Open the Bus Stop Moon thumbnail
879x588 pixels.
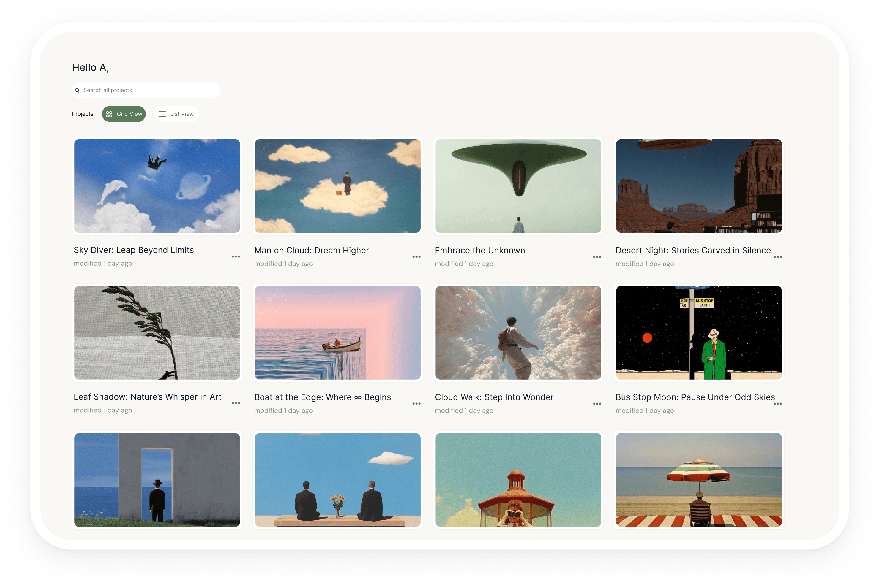coord(699,333)
